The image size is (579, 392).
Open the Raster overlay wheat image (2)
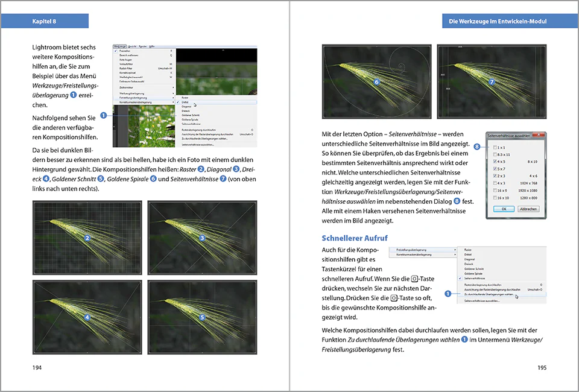tap(87, 238)
